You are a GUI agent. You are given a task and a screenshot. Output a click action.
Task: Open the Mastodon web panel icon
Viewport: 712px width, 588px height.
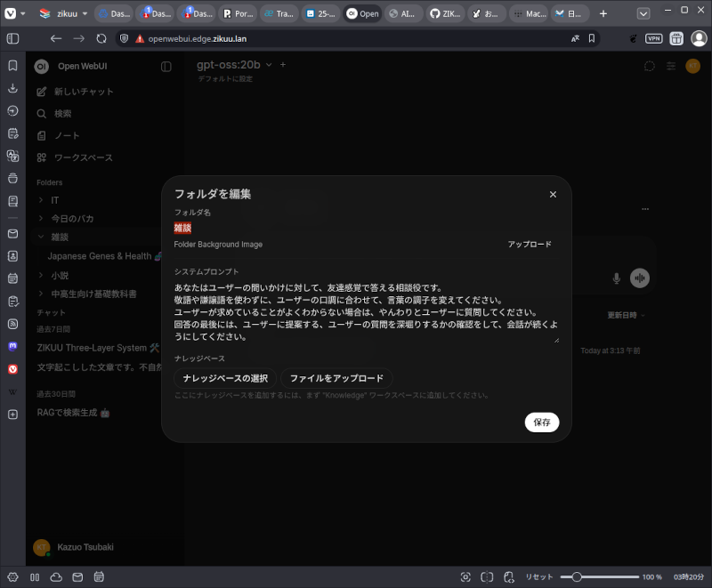coord(12,346)
